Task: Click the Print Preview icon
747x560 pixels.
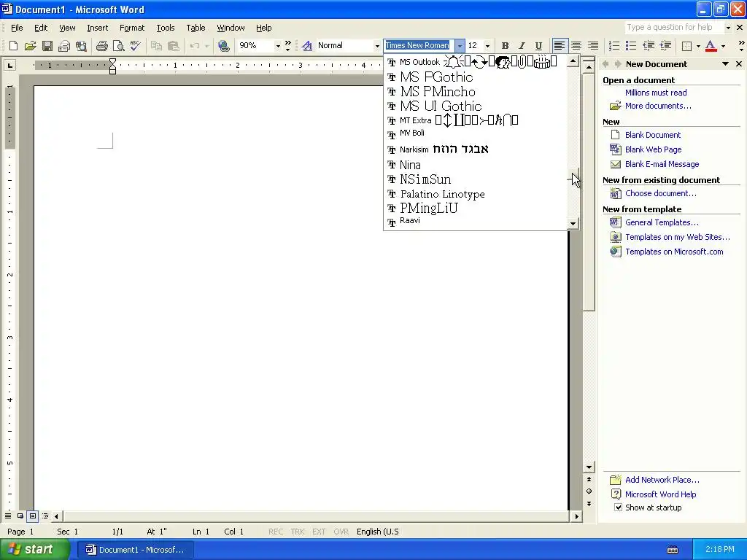Action: click(118, 46)
